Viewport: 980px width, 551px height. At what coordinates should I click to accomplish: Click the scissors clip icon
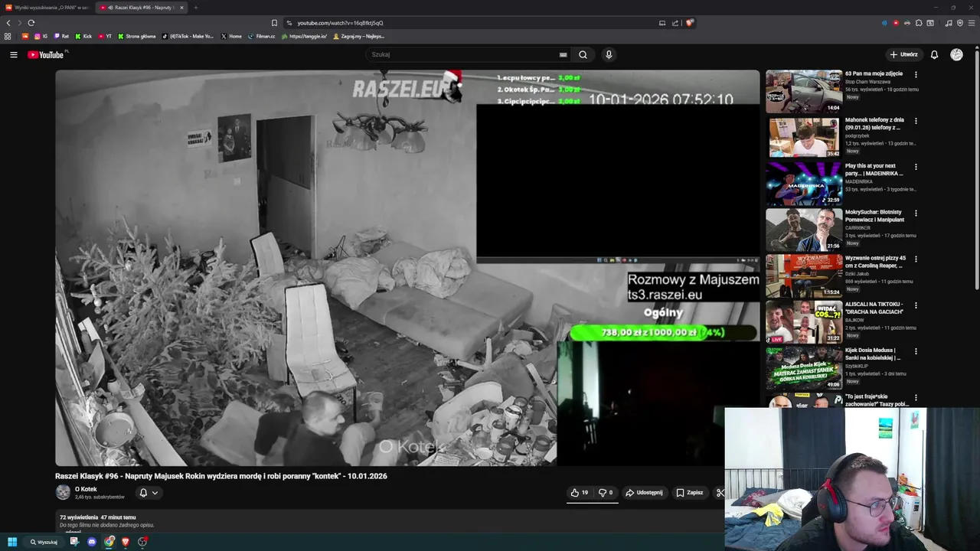[x=720, y=493]
